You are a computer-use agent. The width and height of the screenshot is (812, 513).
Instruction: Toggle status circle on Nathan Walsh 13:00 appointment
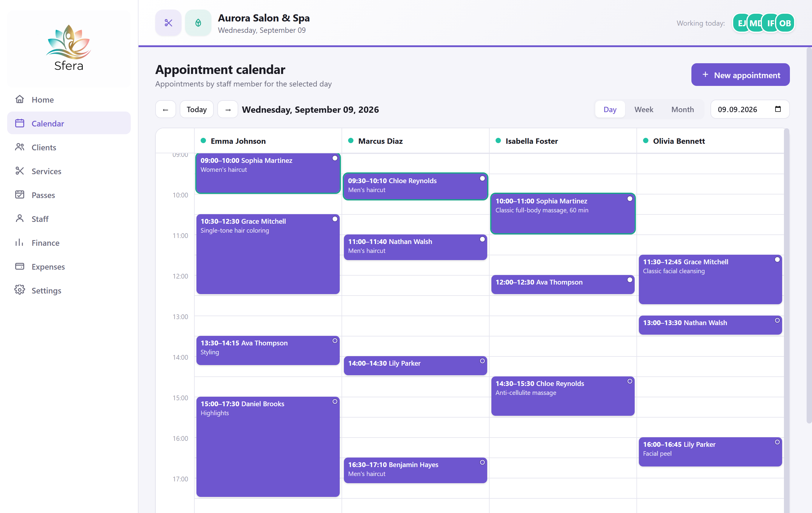click(777, 320)
